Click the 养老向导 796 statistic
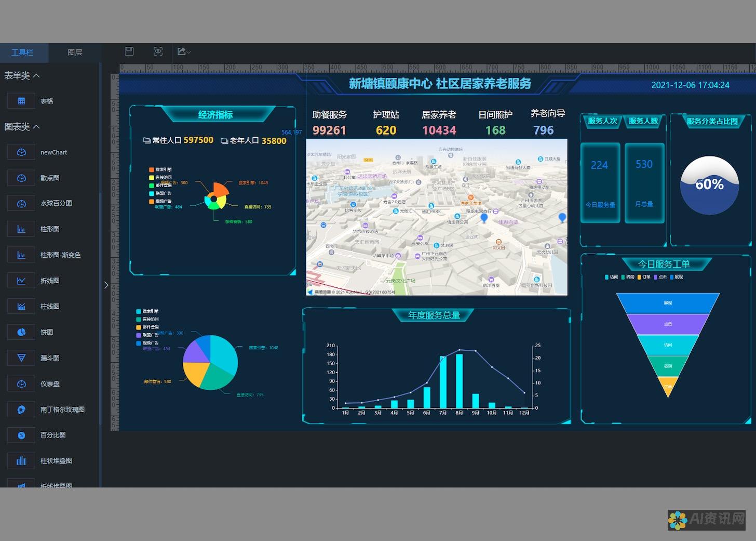 click(548, 123)
